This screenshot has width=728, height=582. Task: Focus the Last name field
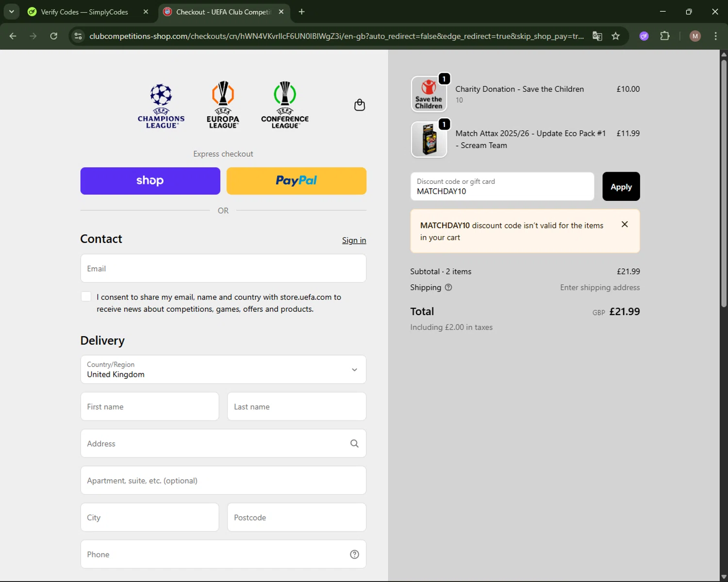pyautogui.click(x=297, y=406)
